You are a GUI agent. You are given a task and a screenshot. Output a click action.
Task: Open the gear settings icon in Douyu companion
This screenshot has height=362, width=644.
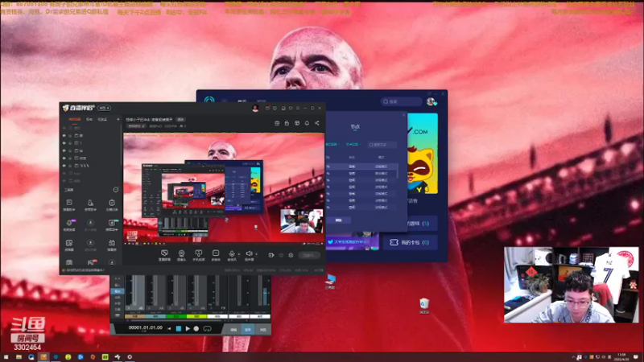click(291, 255)
